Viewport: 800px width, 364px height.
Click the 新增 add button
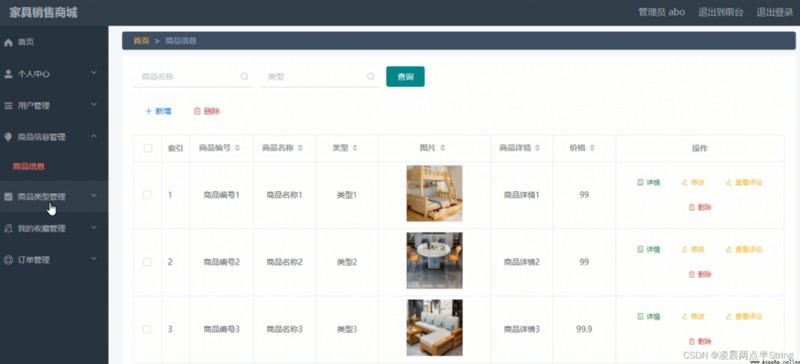pos(158,111)
